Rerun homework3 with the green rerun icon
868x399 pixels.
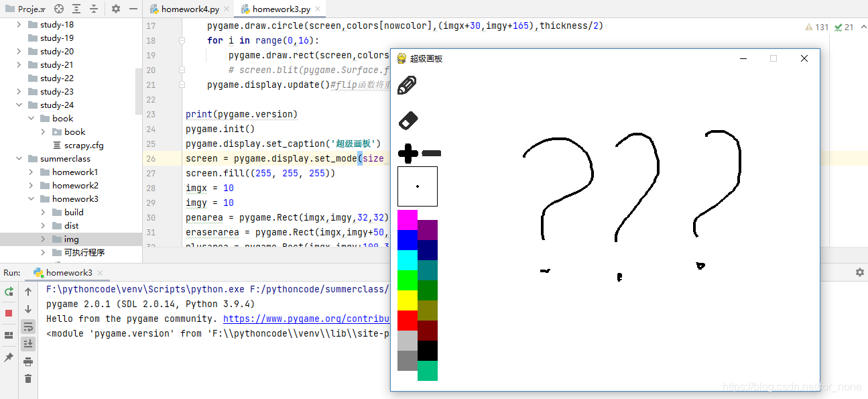[9, 292]
